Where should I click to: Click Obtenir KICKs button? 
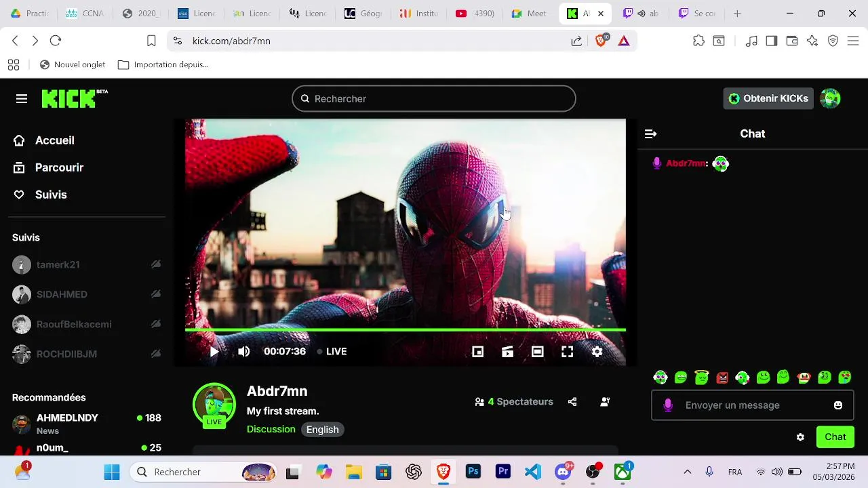coord(768,98)
